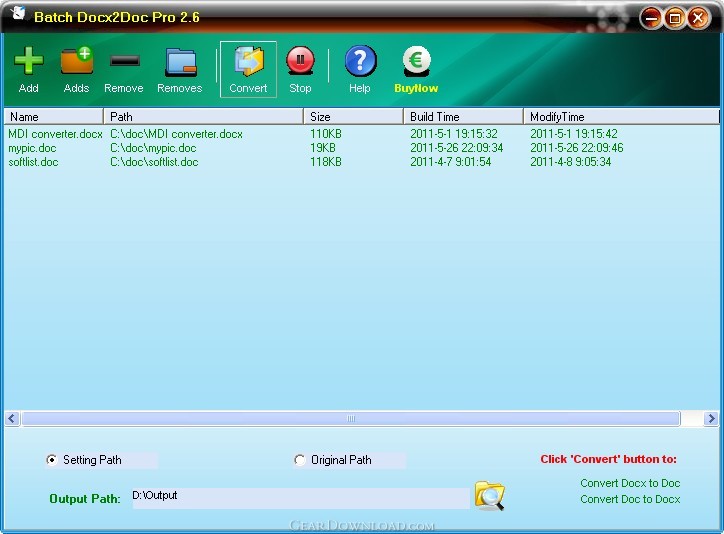
Task: Click build time 2011-5-1 19:15:32
Action: tap(454, 134)
